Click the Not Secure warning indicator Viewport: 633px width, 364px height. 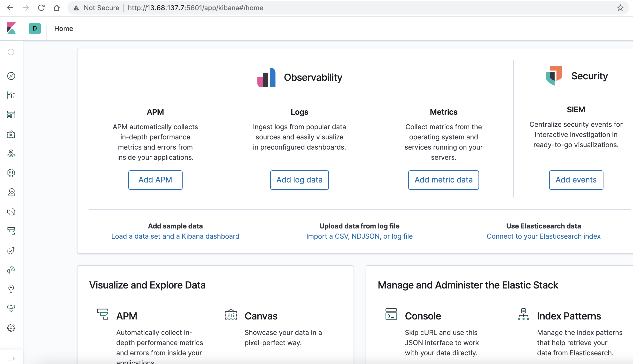click(96, 8)
